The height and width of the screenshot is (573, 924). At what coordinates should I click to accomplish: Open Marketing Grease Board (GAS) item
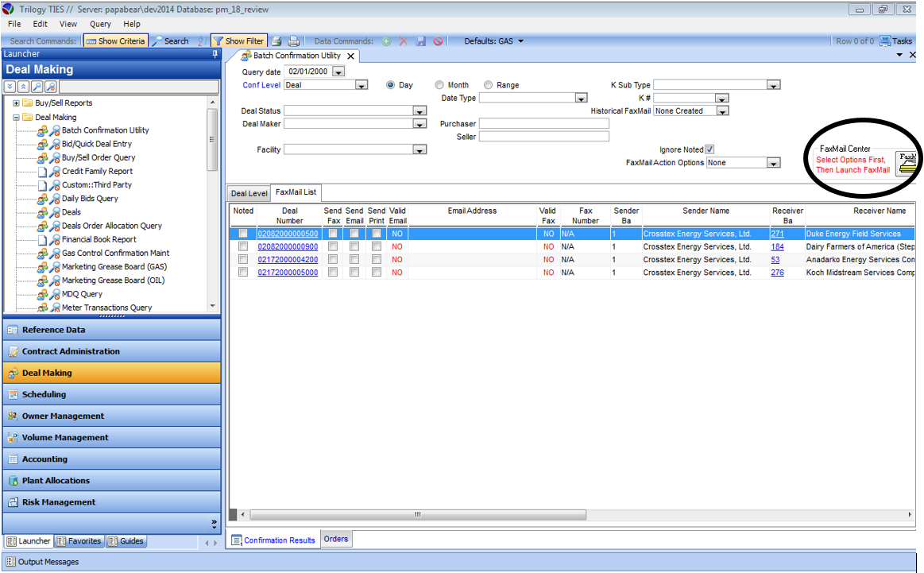(x=114, y=267)
